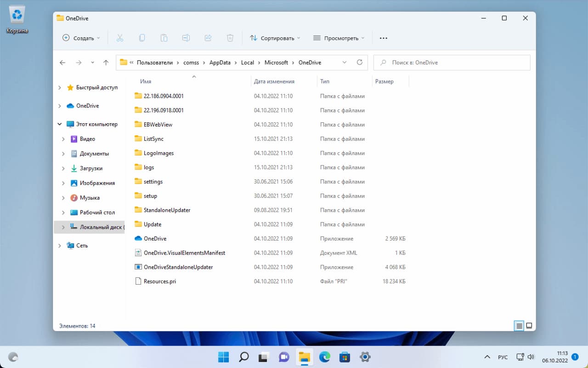Open the Windows Start button
This screenshot has height=368, width=588.
point(223,356)
